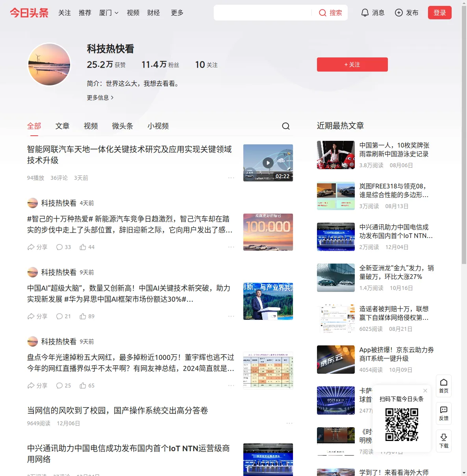Go to 财经 in top navigation
The width and height of the screenshot is (467, 476).
(x=154, y=13)
